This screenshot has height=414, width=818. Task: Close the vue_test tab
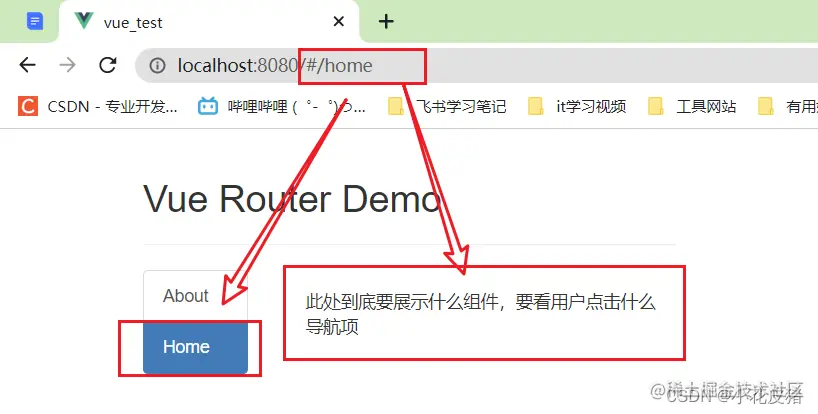point(339,21)
